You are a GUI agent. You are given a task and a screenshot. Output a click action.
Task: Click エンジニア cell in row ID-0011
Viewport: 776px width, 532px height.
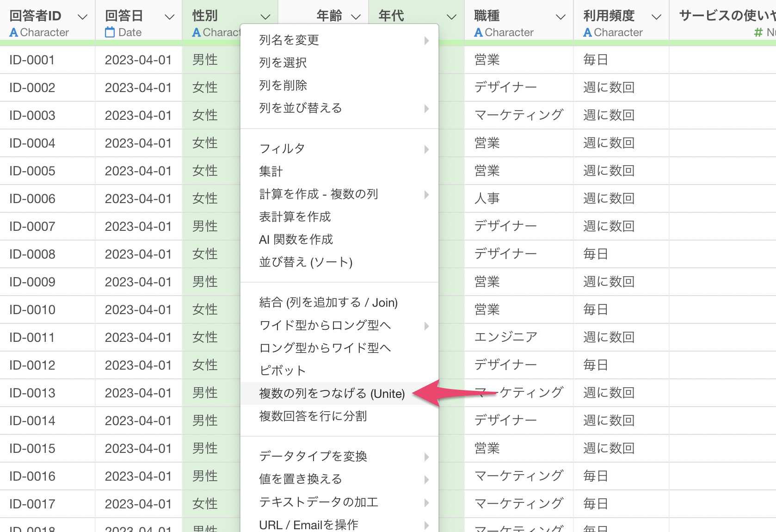click(x=519, y=338)
